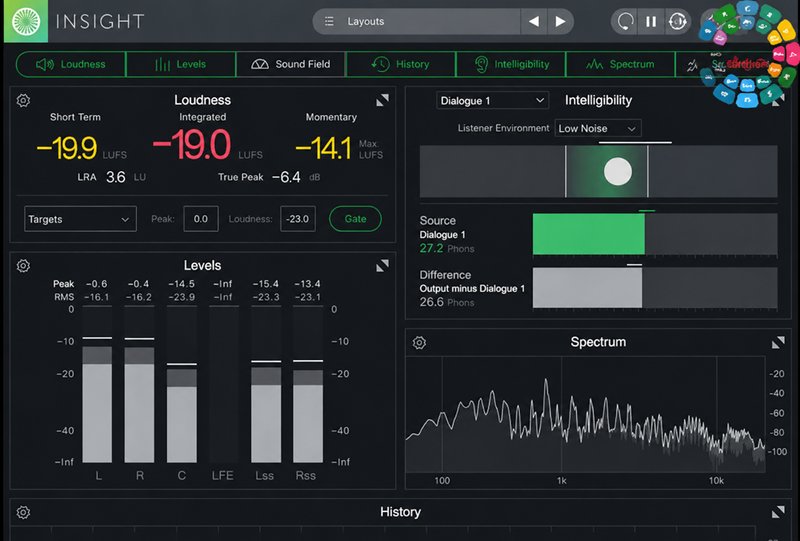Screen dimensions: 800x541
Task: Toggle the Levels tab
Action: click(x=181, y=64)
